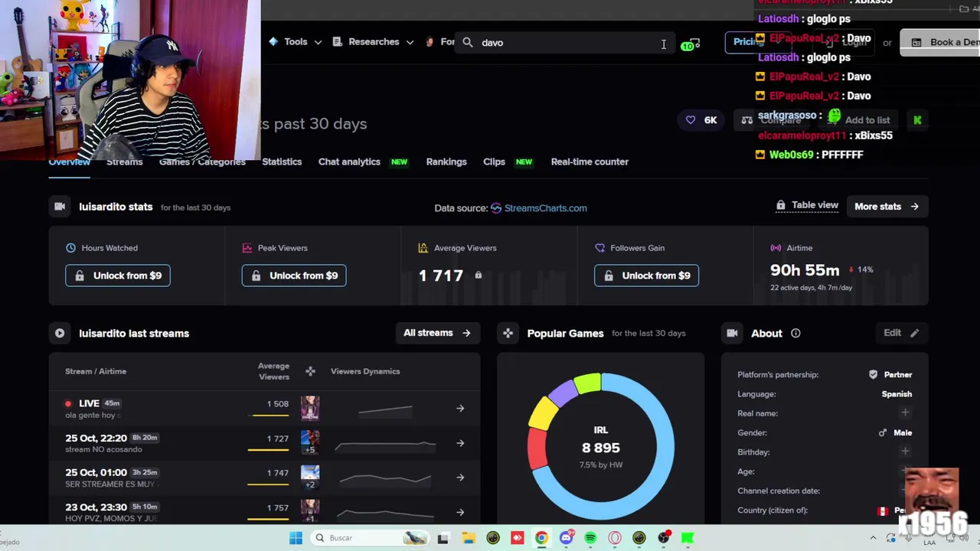The height and width of the screenshot is (551, 980).
Task: Toggle the Table view option
Action: coord(807,205)
